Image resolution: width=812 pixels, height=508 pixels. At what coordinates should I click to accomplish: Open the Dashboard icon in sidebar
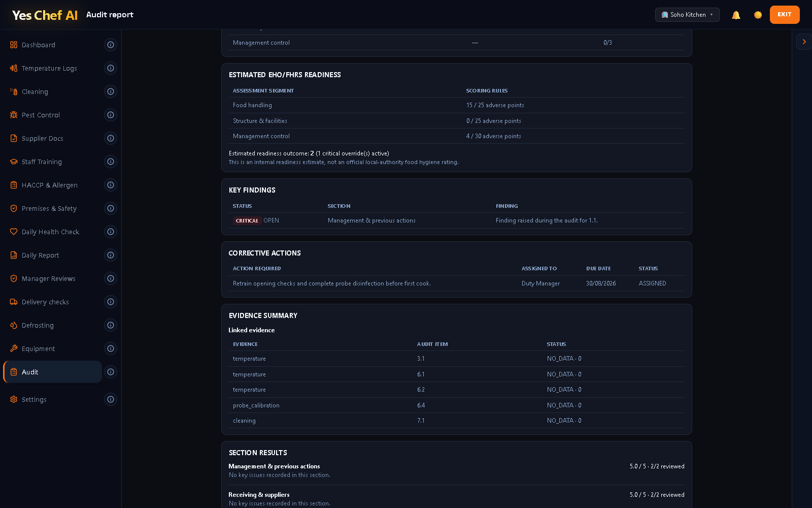point(14,45)
